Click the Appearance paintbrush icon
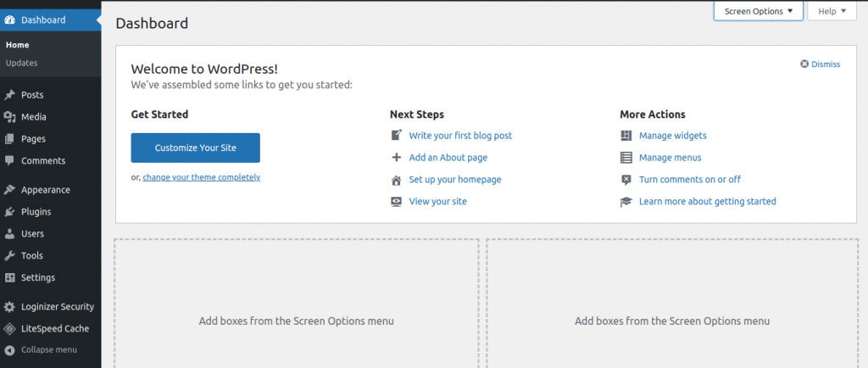868x368 pixels. [x=9, y=190]
